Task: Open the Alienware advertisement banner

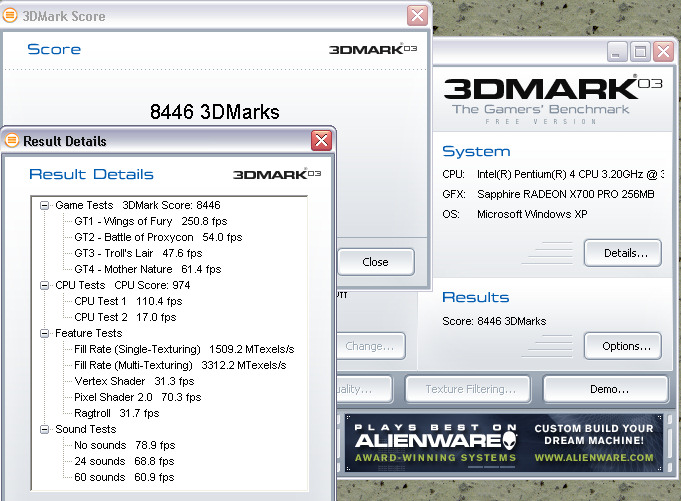Action: pyautogui.click(x=504, y=443)
